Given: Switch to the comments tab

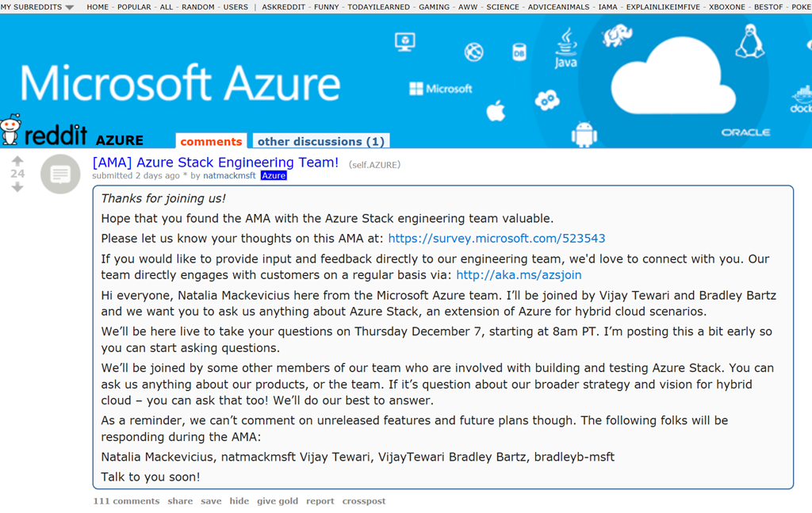Looking at the screenshot, I should tap(211, 141).
